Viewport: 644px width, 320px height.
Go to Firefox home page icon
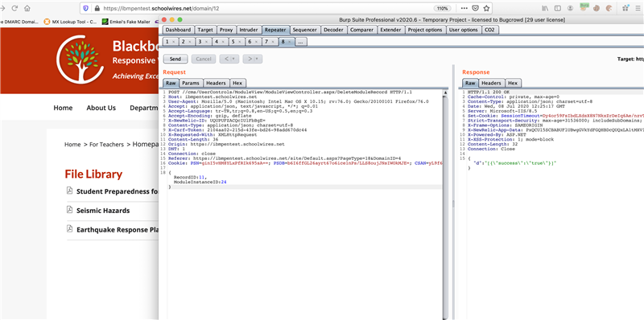[x=27, y=8]
